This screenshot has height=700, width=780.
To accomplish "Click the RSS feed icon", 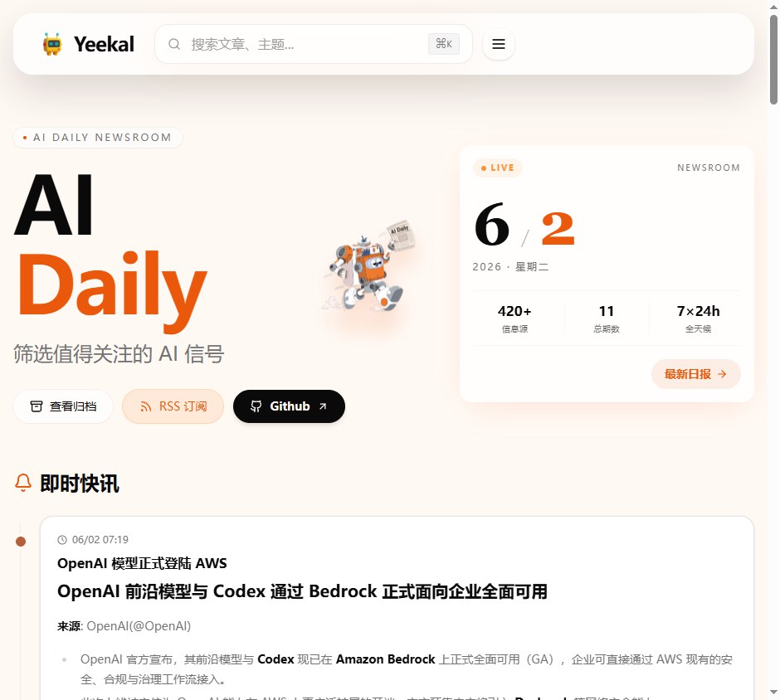I will (x=146, y=406).
